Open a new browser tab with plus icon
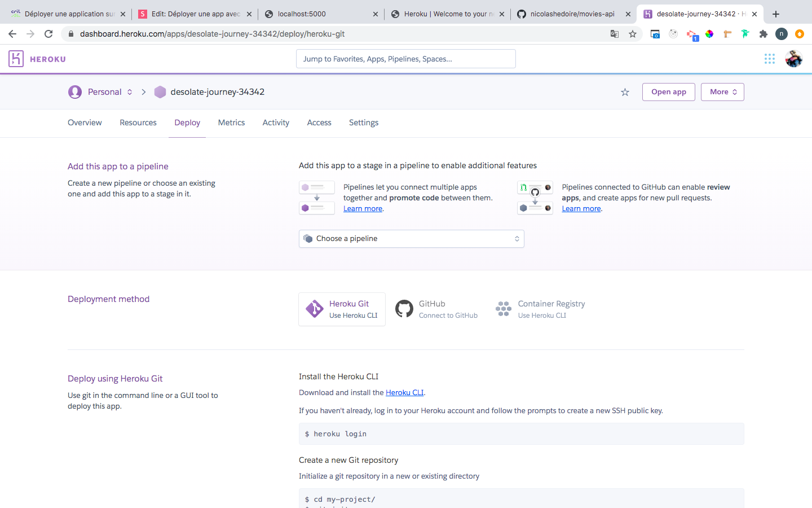 click(776, 14)
